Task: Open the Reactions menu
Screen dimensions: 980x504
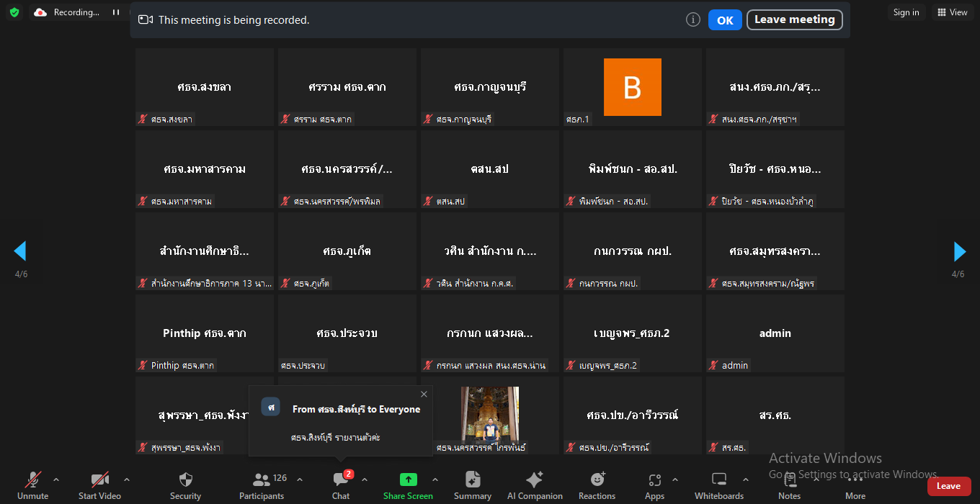Action: pos(597,486)
